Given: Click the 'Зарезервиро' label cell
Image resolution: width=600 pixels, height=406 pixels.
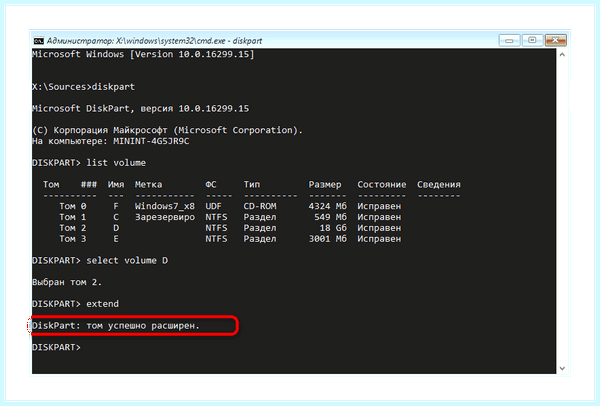Looking at the screenshot, I should point(165,217).
